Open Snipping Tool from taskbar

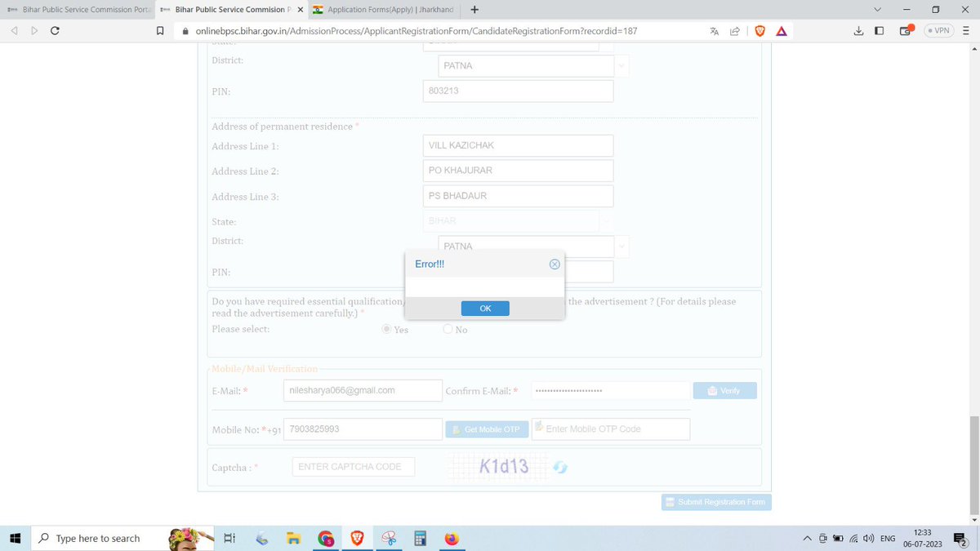tap(389, 538)
